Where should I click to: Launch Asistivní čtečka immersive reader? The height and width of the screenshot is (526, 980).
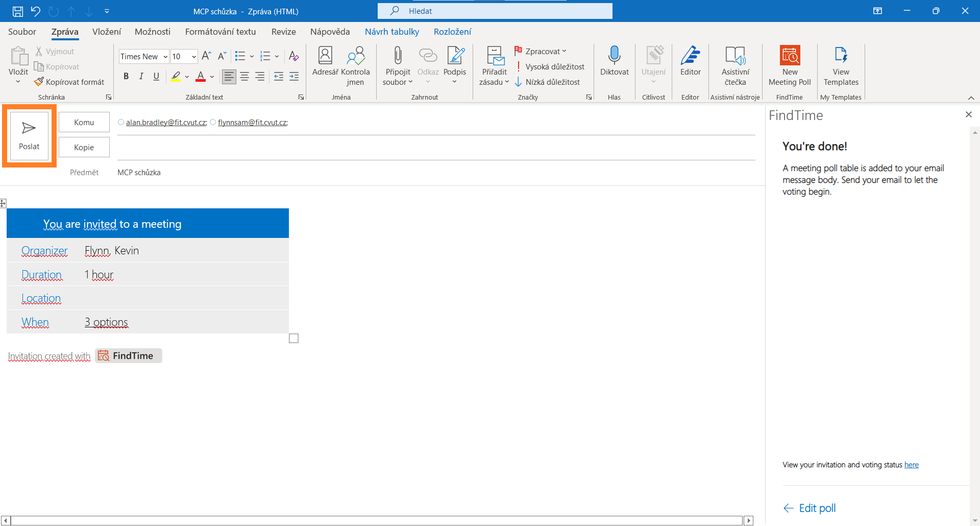click(735, 66)
